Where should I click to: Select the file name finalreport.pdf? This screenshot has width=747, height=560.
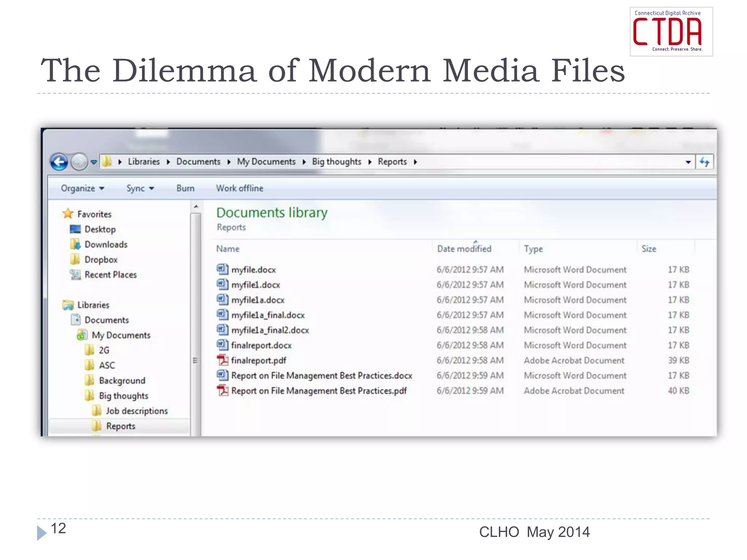[259, 361]
